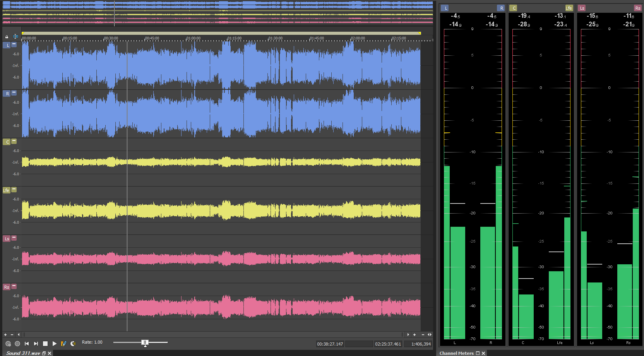Click the pencil plug-in chain icon

(63, 344)
